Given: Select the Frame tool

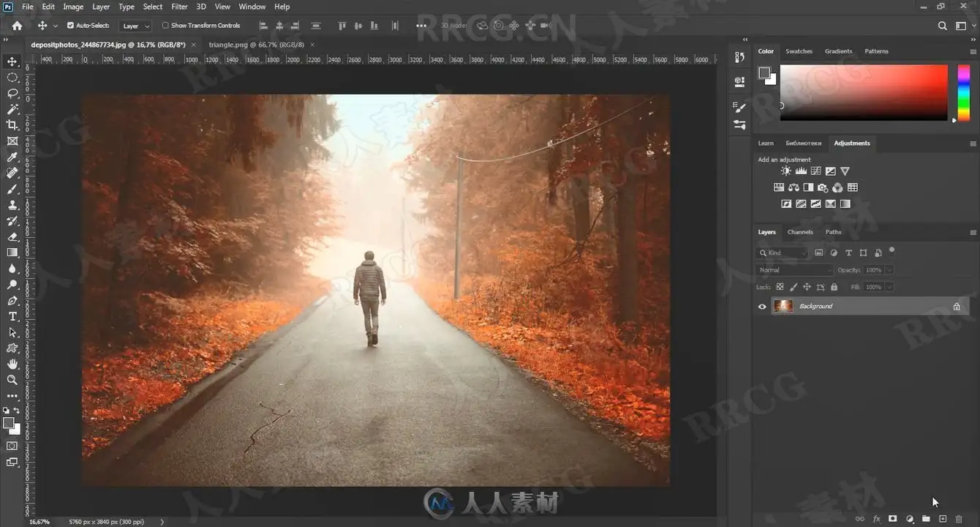Looking at the screenshot, I should pyautogui.click(x=12, y=141).
